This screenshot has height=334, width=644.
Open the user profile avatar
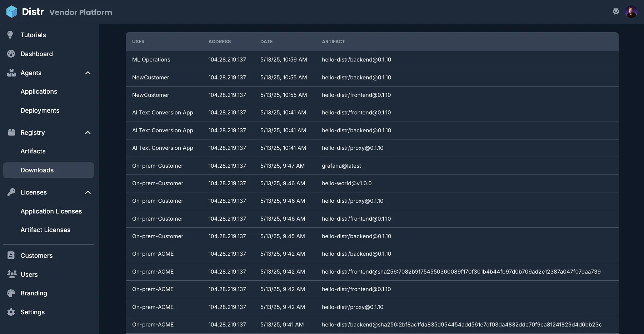631,11
